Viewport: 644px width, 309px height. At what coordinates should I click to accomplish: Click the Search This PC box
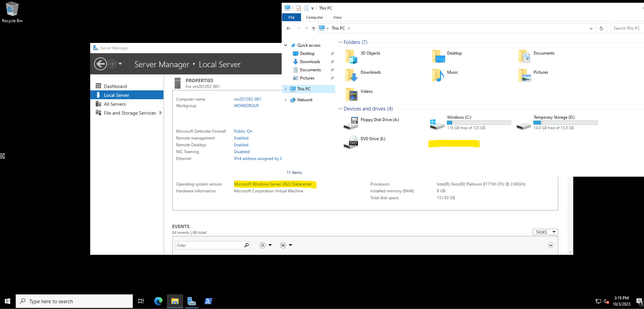point(627,28)
